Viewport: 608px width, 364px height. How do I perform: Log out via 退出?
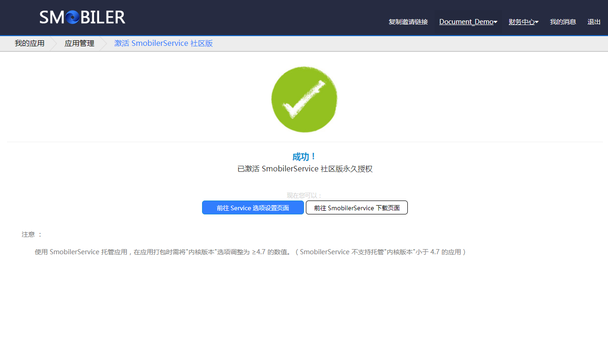pyautogui.click(x=594, y=22)
